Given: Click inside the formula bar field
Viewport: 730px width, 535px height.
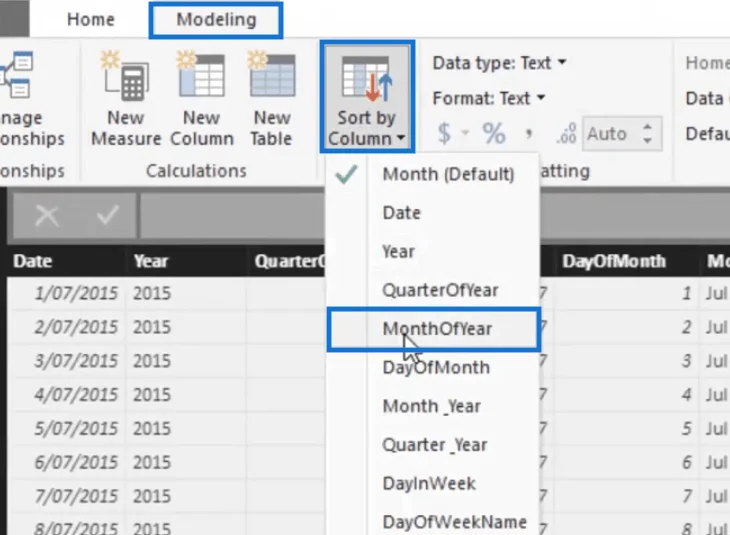Looking at the screenshot, I should coord(232,216).
